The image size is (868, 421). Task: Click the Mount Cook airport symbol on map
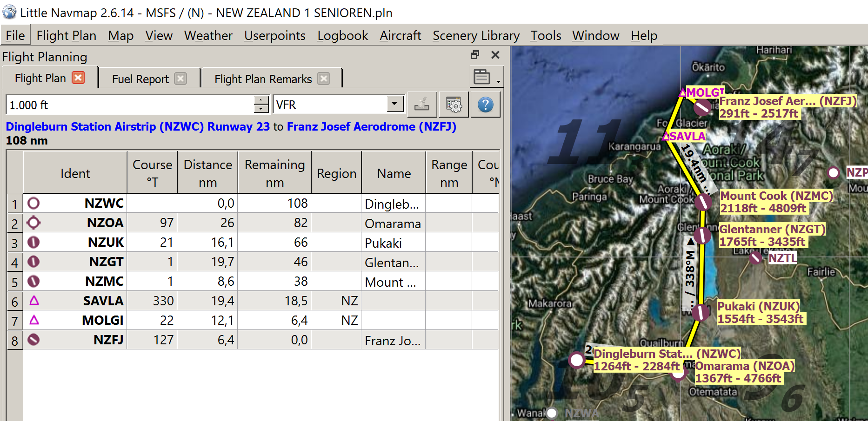coord(703,202)
